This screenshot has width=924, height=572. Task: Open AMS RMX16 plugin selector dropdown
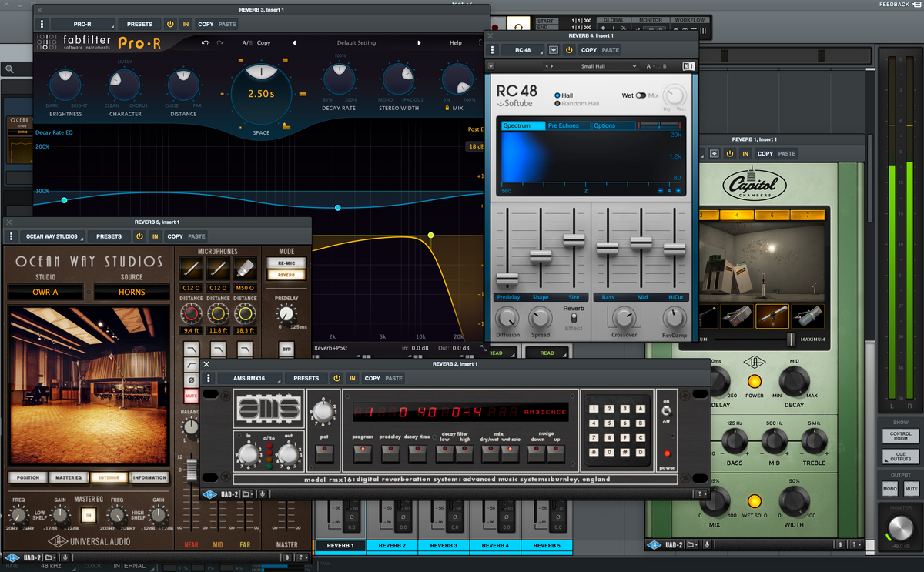(x=249, y=378)
